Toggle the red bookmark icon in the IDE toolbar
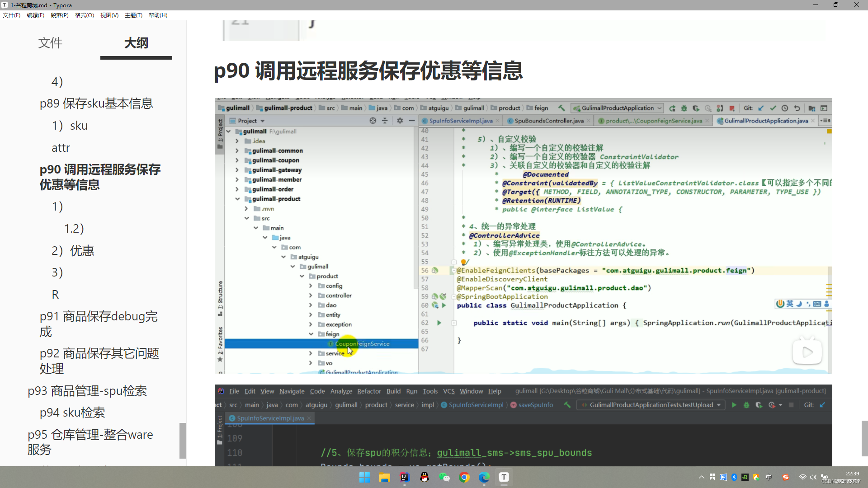The image size is (868, 488). pyautogui.click(x=732, y=108)
